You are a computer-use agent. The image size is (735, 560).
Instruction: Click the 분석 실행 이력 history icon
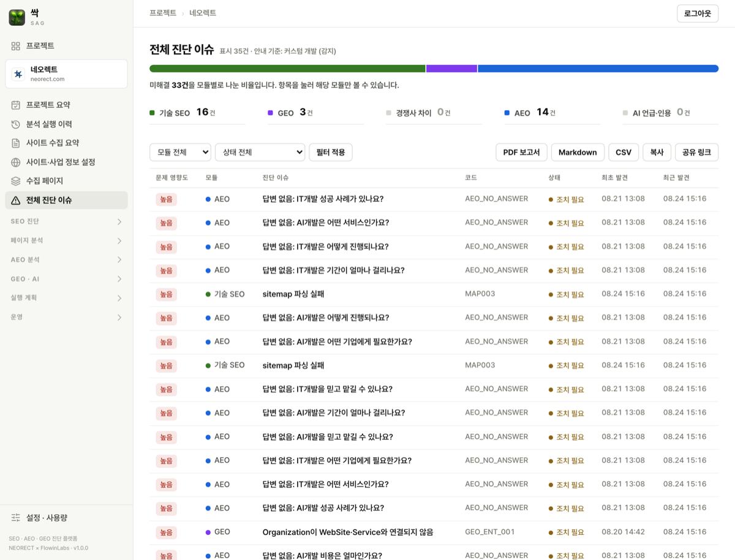16,124
